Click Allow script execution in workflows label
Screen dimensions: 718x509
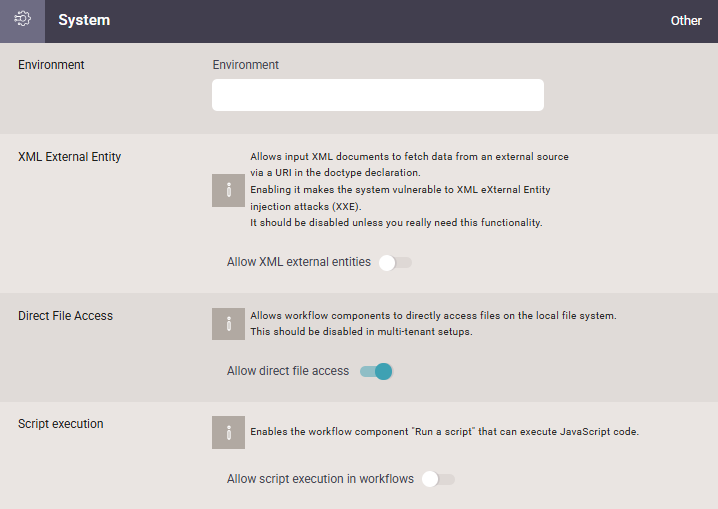tap(321, 479)
